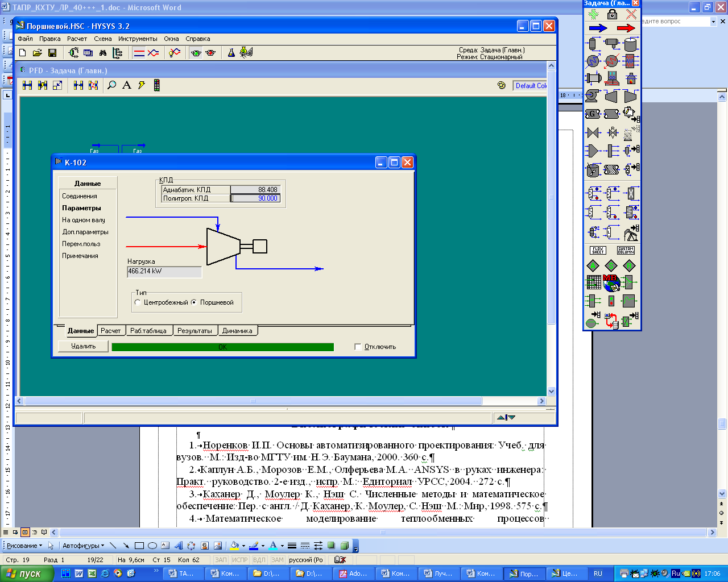Image resolution: width=728 pixels, height=582 pixels.
Task: Select the valve icon in the palette
Action: (593, 133)
